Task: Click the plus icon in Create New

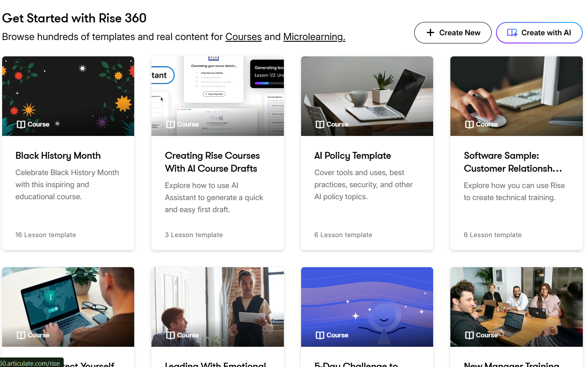Action: (430, 33)
